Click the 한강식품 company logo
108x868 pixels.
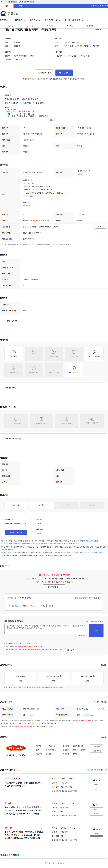point(16,748)
